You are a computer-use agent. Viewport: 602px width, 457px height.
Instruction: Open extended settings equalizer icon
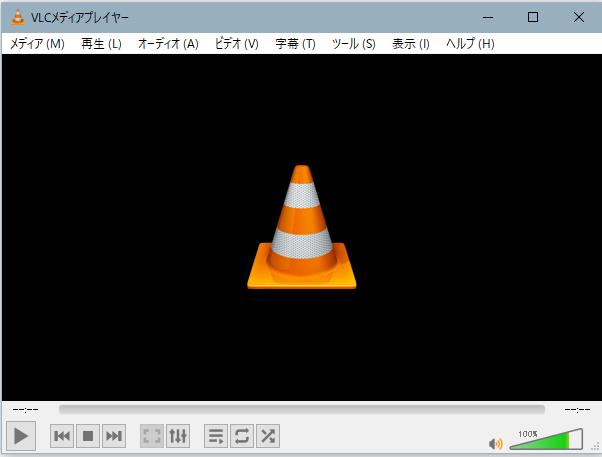pyautogui.click(x=178, y=436)
